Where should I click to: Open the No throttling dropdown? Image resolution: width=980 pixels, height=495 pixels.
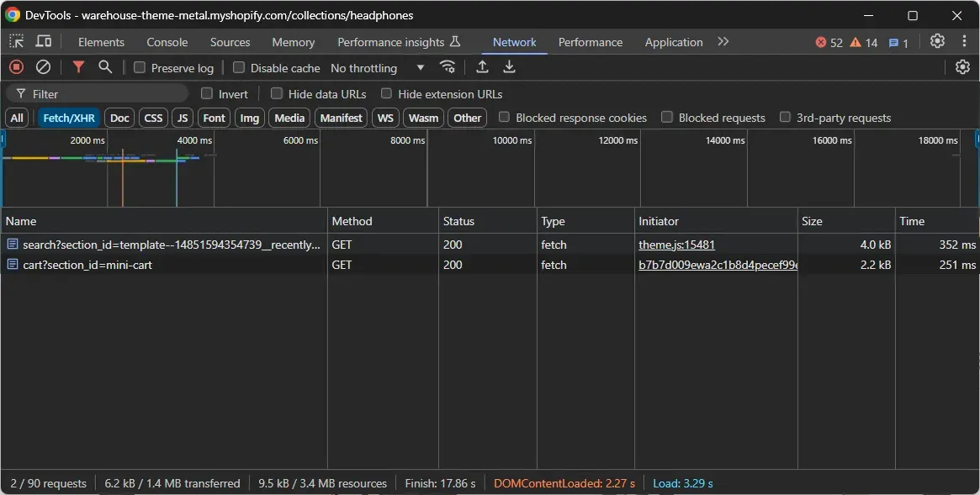(x=373, y=67)
